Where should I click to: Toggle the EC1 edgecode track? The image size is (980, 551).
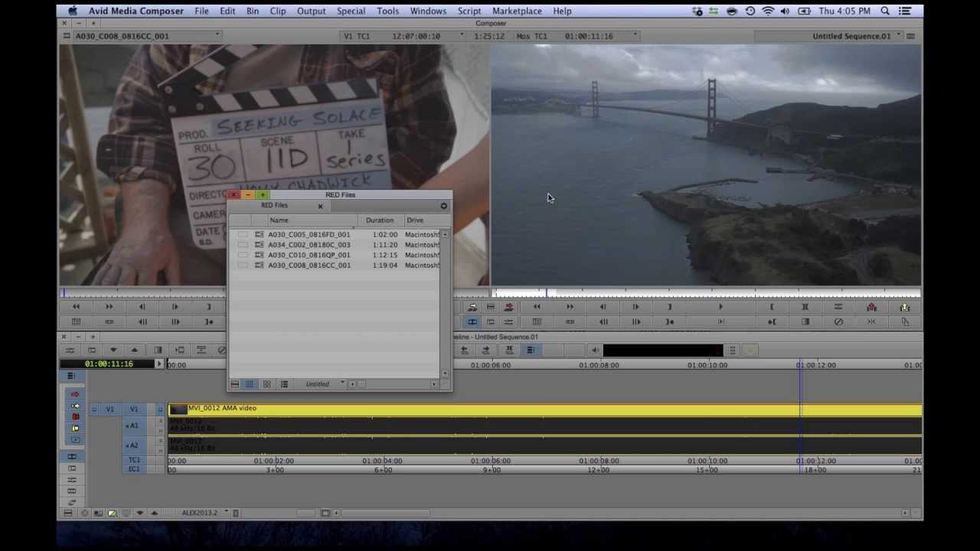[134, 469]
